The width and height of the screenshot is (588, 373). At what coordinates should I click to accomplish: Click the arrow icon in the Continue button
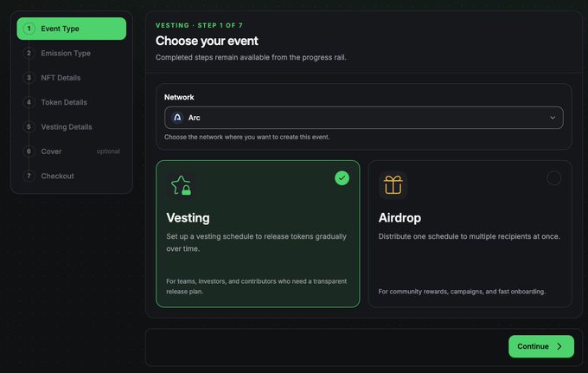[x=559, y=346]
